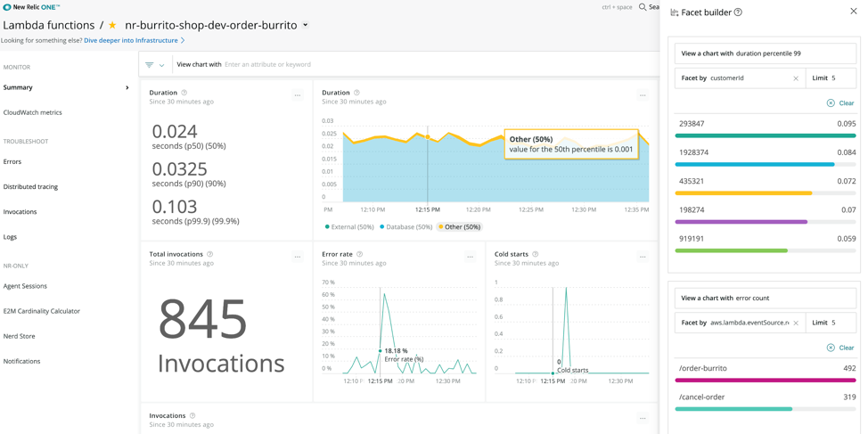The width and height of the screenshot is (868, 434).
Task: Click the 18.18 % Error rate data point
Action: 380,350
